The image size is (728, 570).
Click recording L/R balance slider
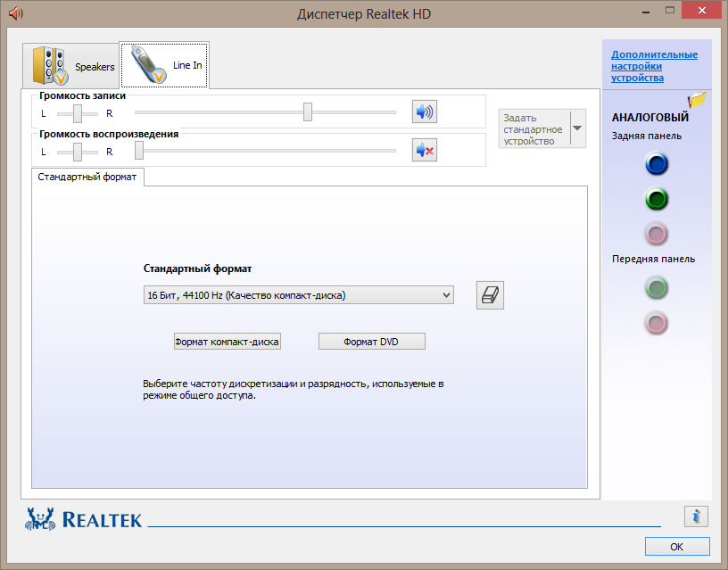click(x=78, y=113)
